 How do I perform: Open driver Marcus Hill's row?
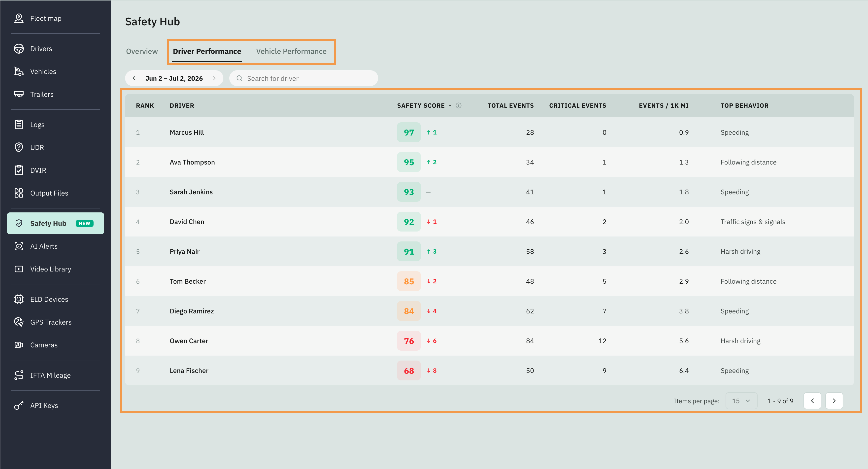(489, 133)
